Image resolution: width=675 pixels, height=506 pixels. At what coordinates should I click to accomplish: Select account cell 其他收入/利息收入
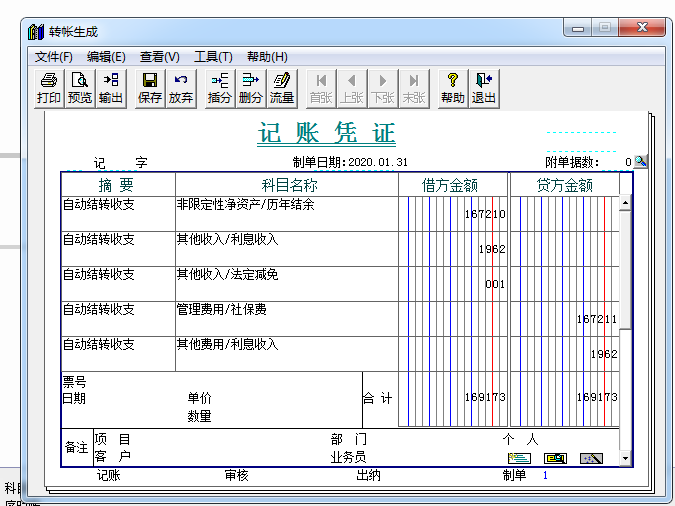(x=287, y=249)
